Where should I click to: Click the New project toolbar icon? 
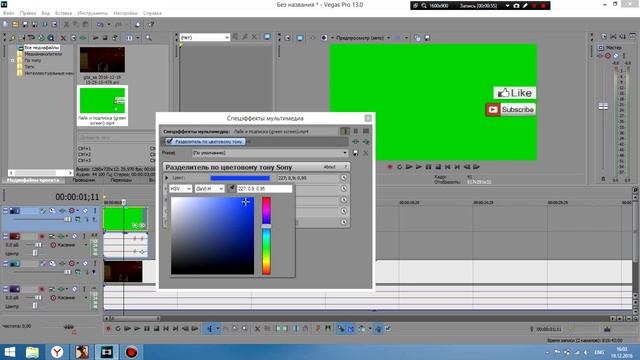(x=5, y=24)
